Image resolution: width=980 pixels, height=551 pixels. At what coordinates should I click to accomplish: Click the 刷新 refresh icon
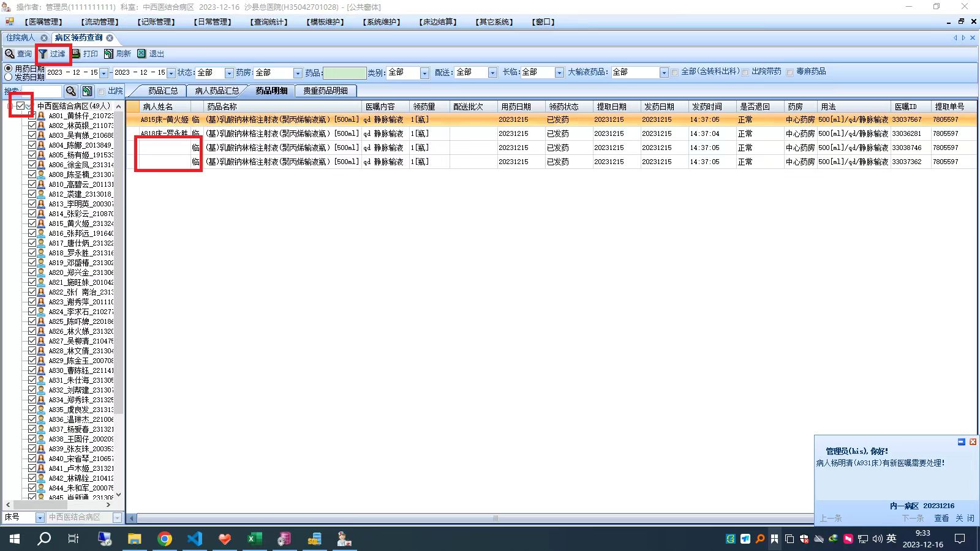108,54
